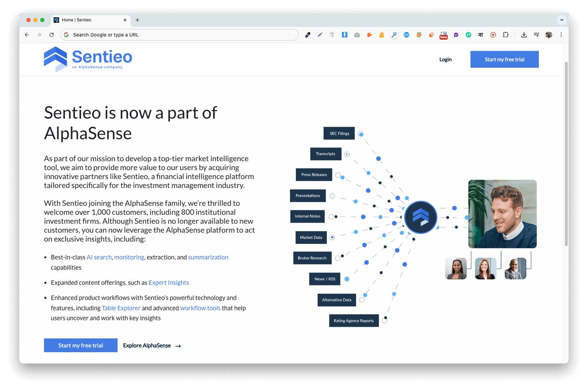Open the orange bell-shaped extension
This screenshot has height=389, width=588.
tap(381, 35)
